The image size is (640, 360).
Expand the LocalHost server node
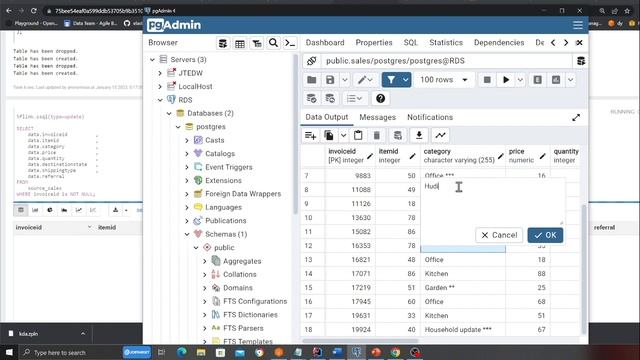[x=160, y=87]
